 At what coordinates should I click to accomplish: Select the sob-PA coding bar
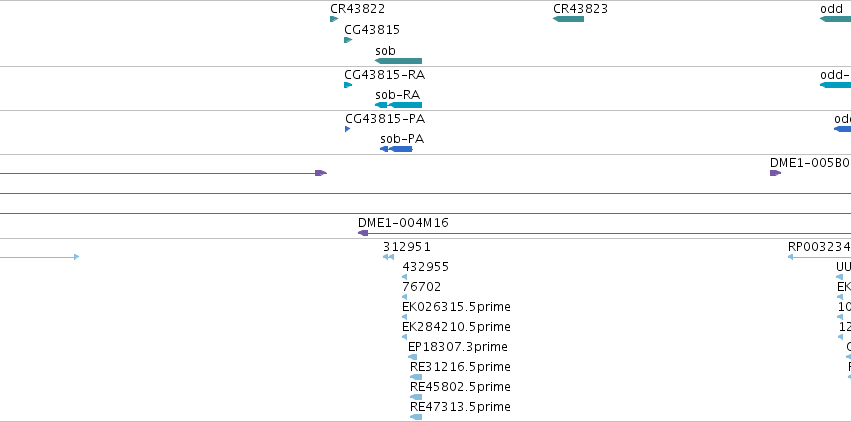(396, 149)
